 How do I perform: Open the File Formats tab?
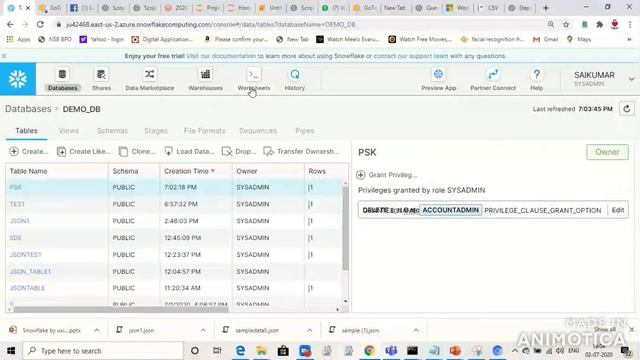(x=204, y=131)
